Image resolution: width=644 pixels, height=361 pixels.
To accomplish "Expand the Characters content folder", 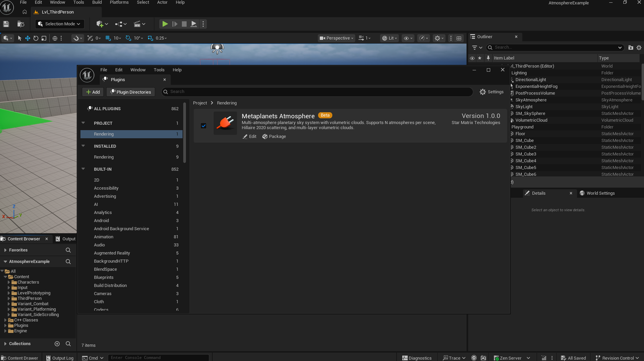I will coord(9,282).
